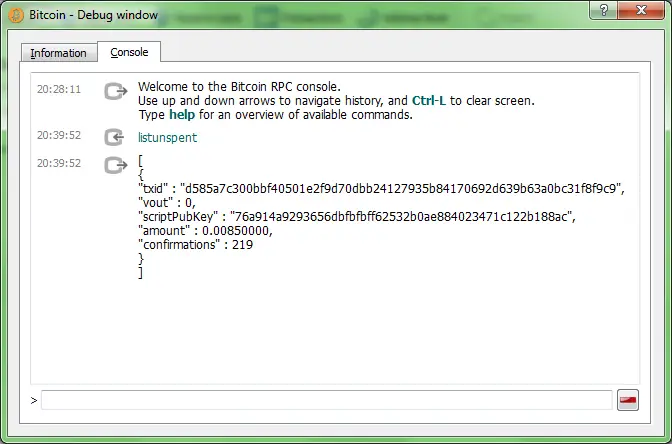Screen dimensions: 672x444
Task: Select the Console tab
Action: point(129,52)
